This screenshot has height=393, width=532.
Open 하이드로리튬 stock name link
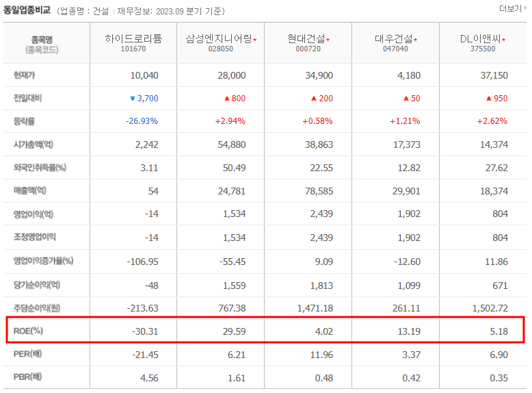133,39
